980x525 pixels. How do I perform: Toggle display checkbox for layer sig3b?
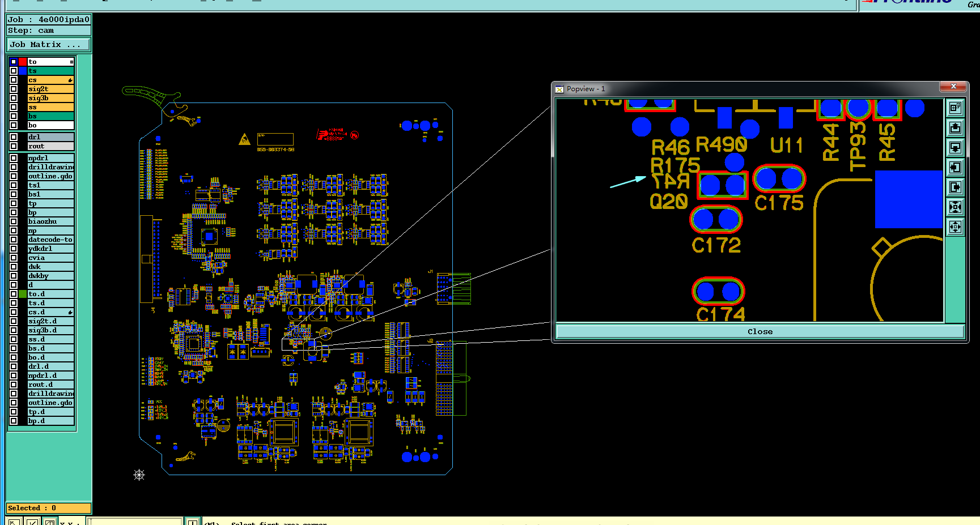(14, 98)
